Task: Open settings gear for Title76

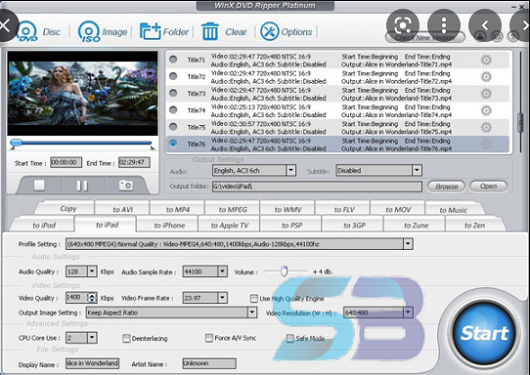Action: coord(486,144)
